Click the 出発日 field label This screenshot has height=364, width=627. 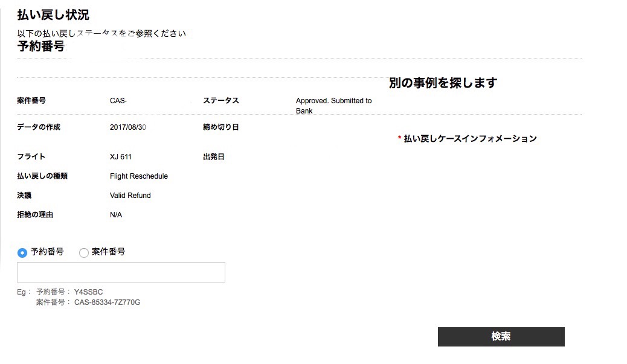(214, 157)
